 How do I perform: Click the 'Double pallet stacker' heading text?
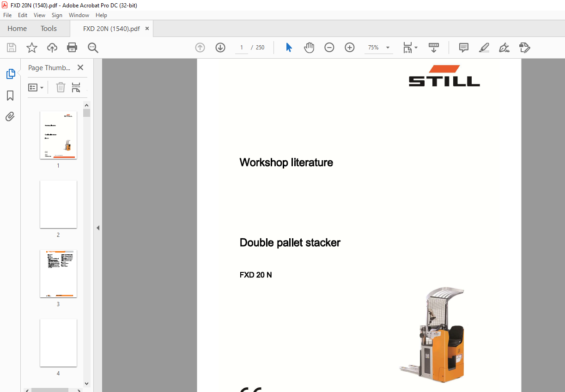point(290,243)
